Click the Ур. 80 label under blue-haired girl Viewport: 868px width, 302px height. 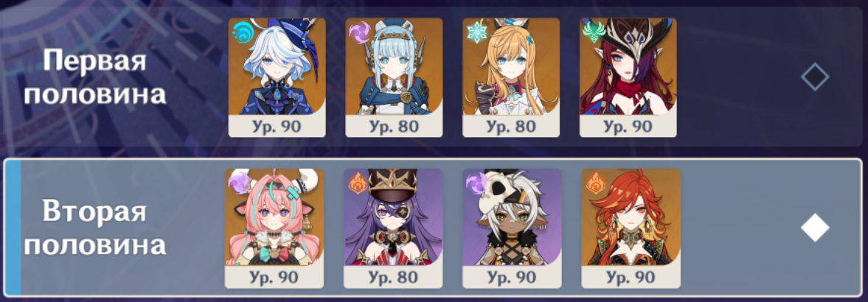coord(394,126)
